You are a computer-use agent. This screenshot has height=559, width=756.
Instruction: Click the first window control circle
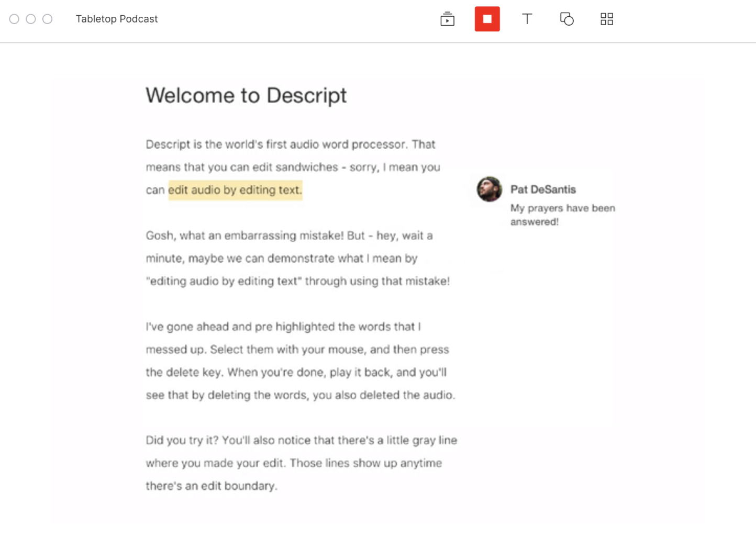(x=14, y=19)
